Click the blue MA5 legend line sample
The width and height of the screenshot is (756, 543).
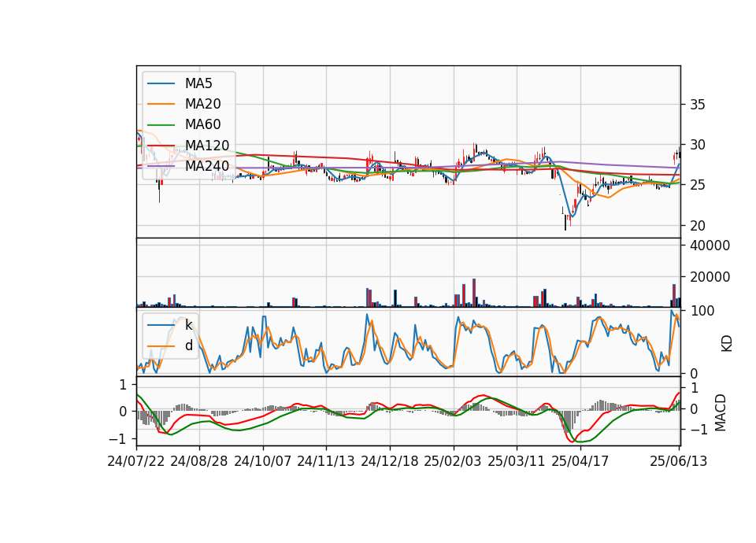[x=161, y=83]
